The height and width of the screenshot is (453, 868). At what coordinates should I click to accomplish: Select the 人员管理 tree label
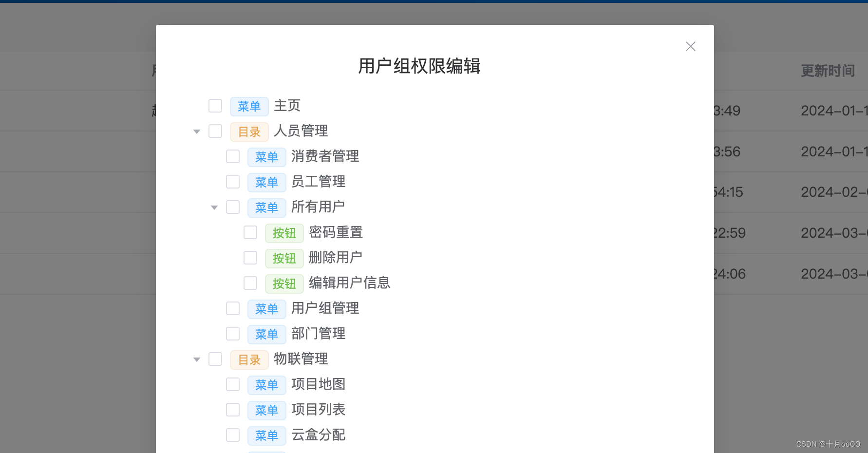[301, 131]
